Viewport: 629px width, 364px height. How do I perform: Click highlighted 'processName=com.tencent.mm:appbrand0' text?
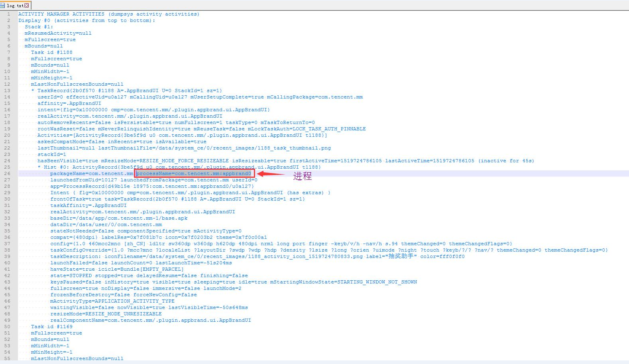(x=194, y=173)
